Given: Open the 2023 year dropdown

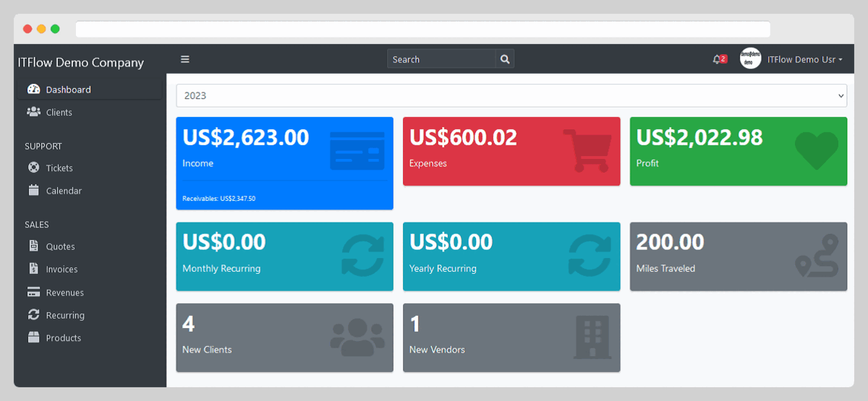Looking at the screenshot, I should (511, 95).
